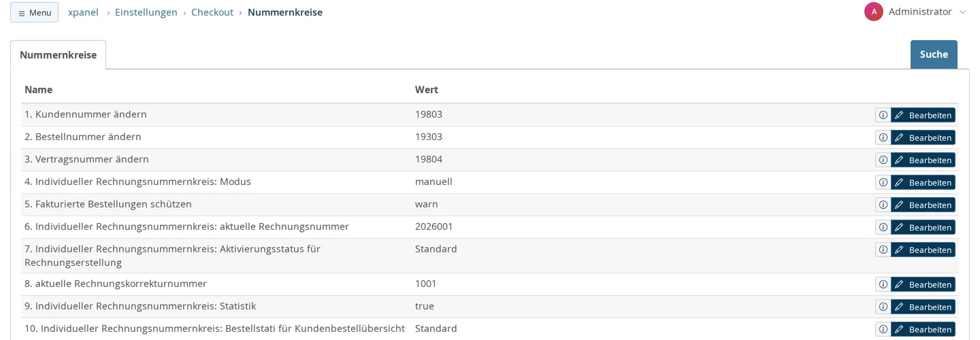Screen dimensions: 980x340
Task: Expand the Administrator user dropdown arrow
Action: click(x=962, y=12)
